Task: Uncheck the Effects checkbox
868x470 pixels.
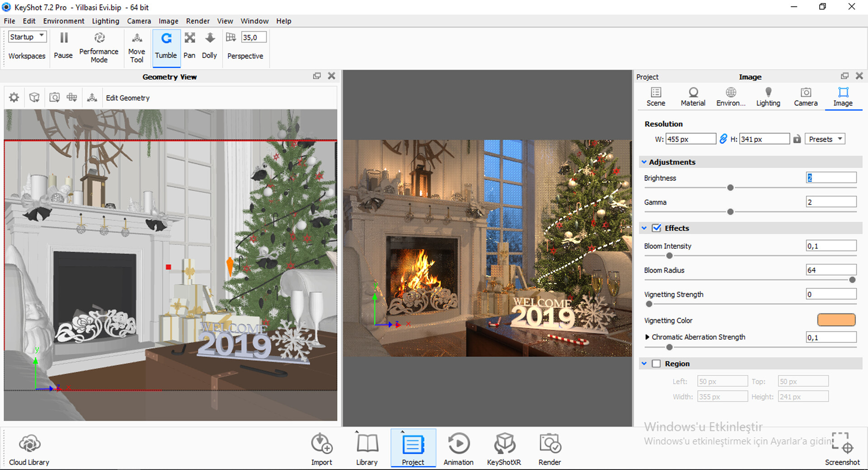Action: pyautogui.click(x=656, y=228)
